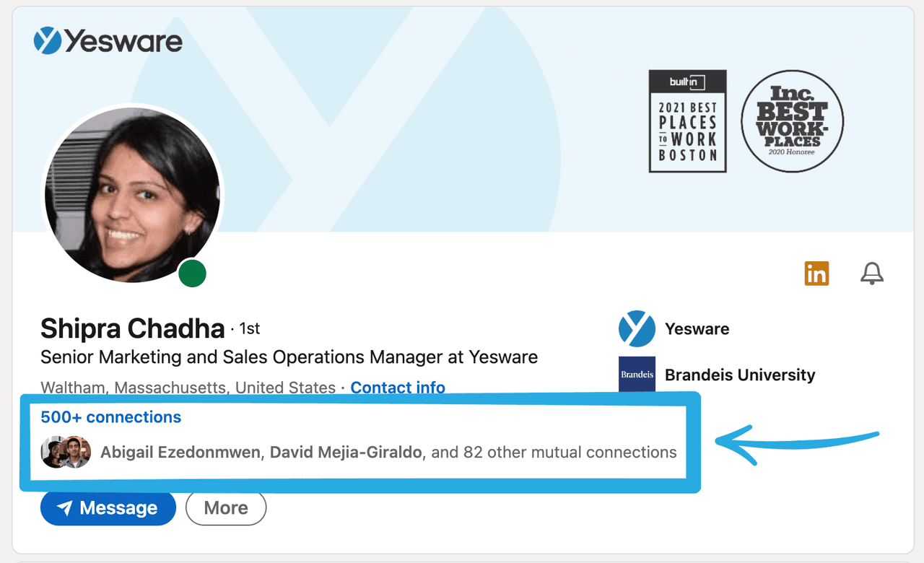View the 500+ connections list
This screenshot has width=924, height=563.
pos(110,417)
